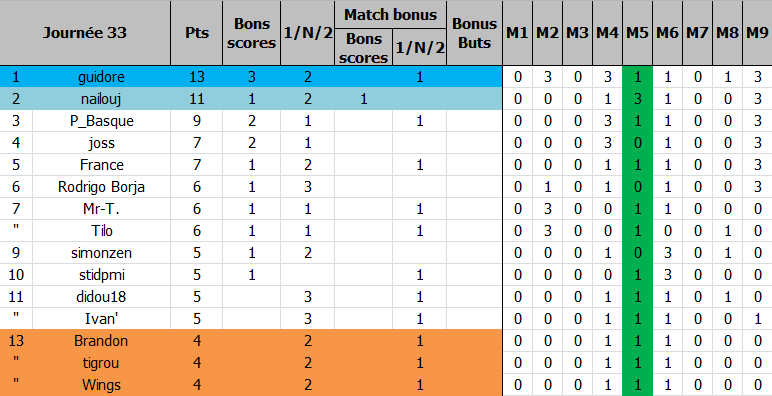Select the Match bonus header cell
The width and height of the screenshot is (772, 396).
(x=390, y=15)
